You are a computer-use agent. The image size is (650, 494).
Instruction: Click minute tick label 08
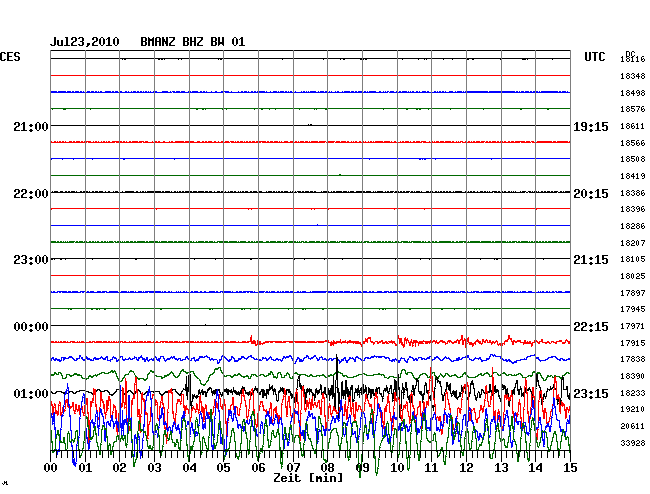327,468
